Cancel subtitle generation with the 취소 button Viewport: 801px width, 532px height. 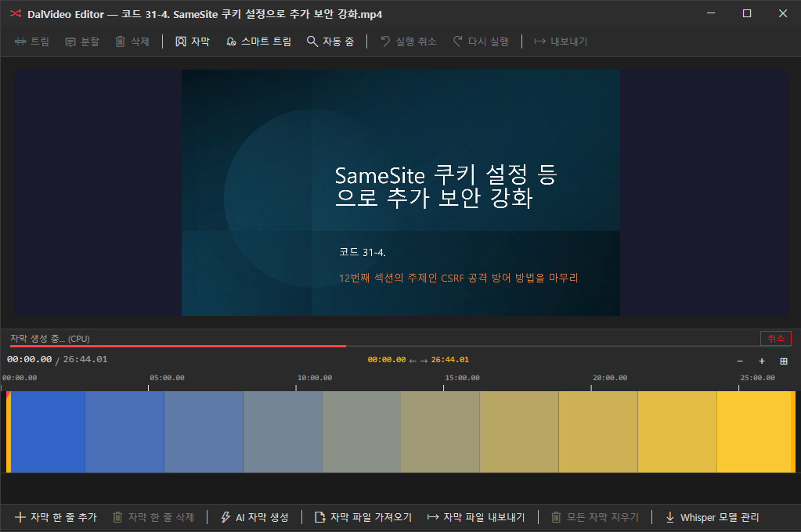(x=775, y=338)
